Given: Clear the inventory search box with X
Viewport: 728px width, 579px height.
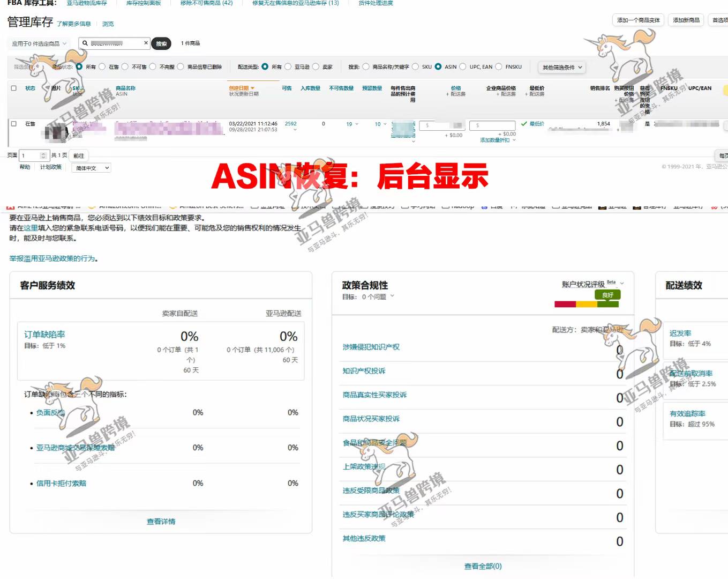Looking at the screenshot, I should [x=146, y=43].
